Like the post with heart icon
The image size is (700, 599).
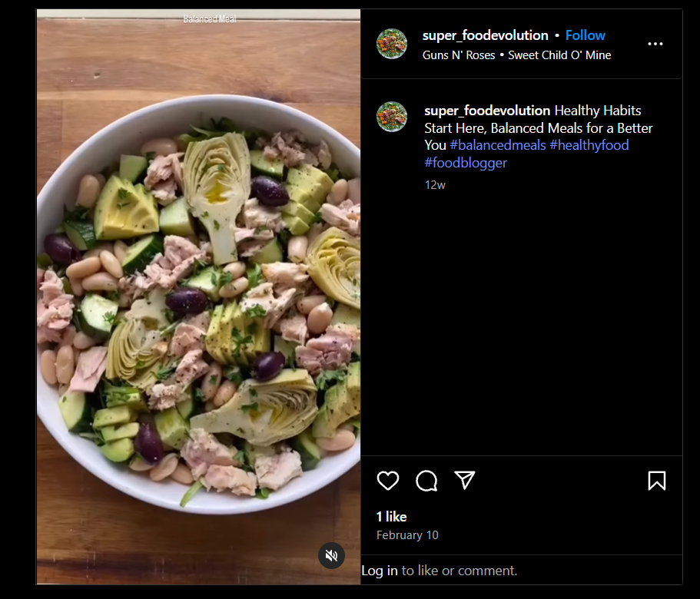point(388,481)
